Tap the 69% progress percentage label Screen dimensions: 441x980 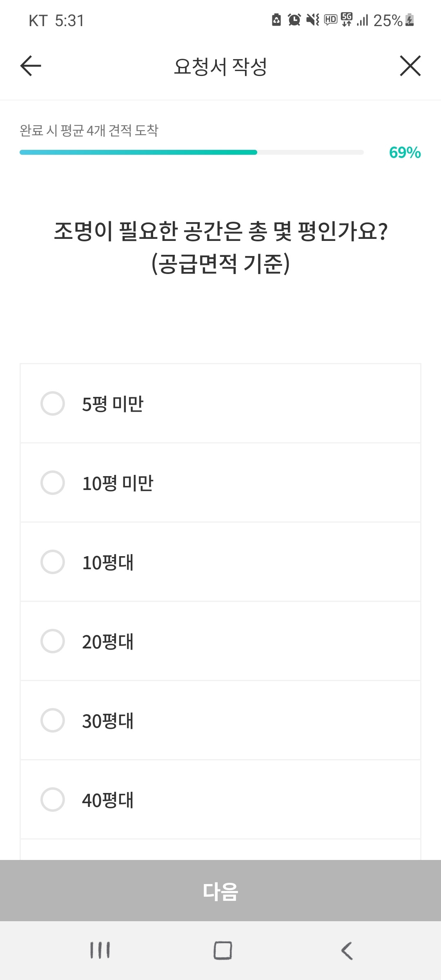[x=405, y=152]
